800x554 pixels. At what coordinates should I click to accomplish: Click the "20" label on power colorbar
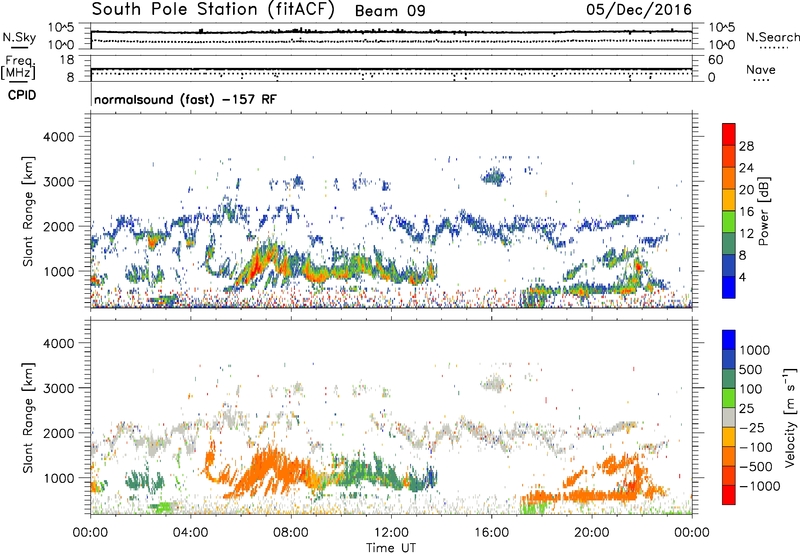(x=746, y=190)
